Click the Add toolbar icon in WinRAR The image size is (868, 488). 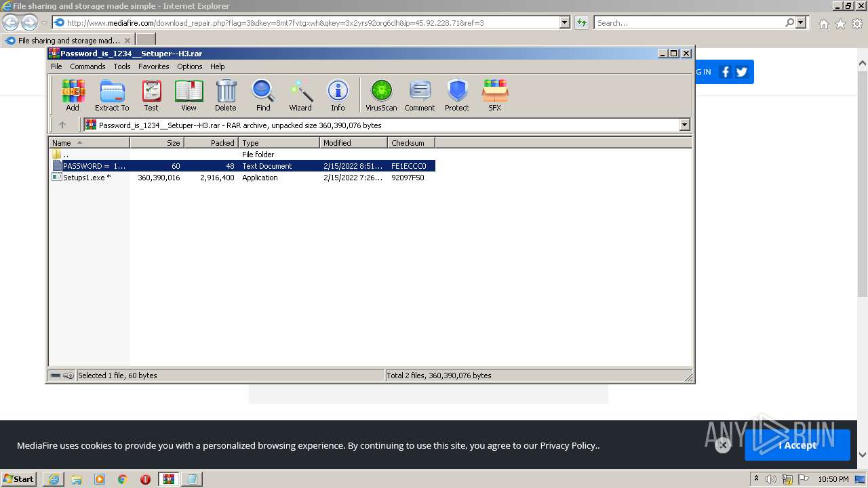pos(73,95)
